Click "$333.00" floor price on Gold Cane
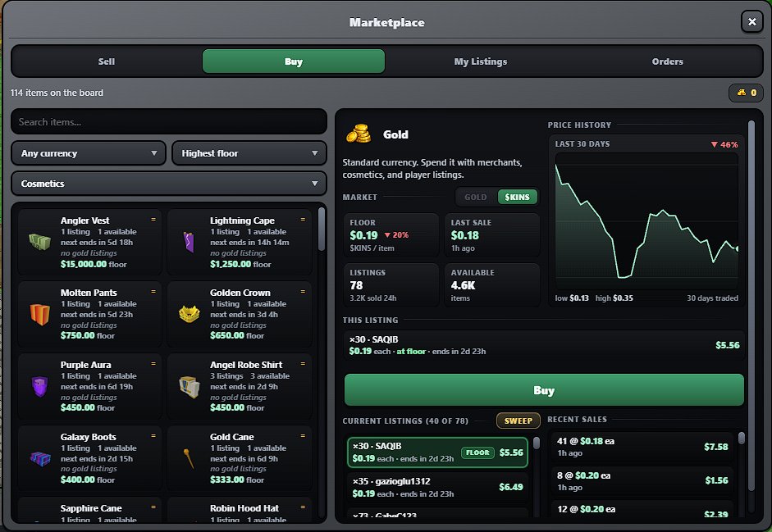This screenshot has width=772, height=532. coord(227,480)
